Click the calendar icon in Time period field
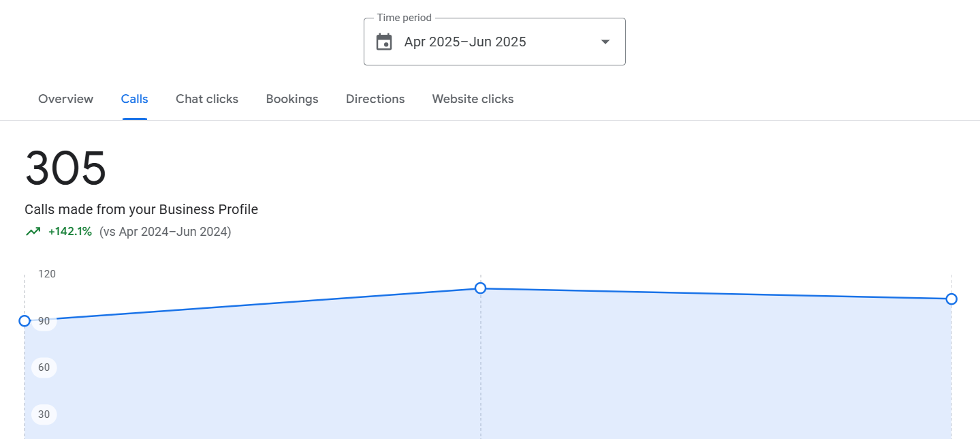Viewport: 980px width, 439px height. [x=384, y=42]
